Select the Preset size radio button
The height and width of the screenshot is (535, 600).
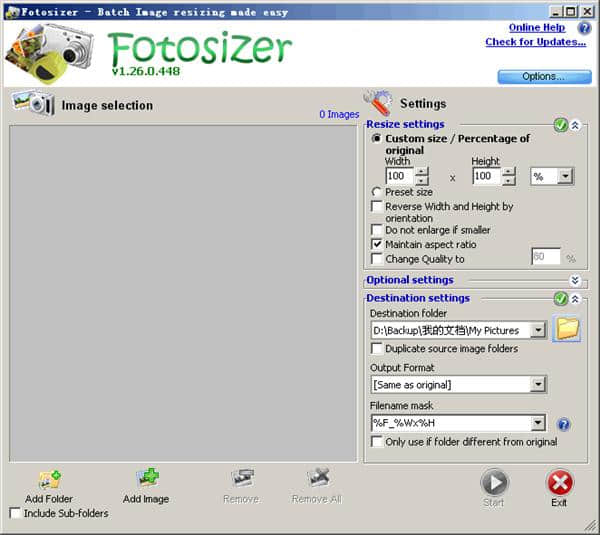[377, 192]
